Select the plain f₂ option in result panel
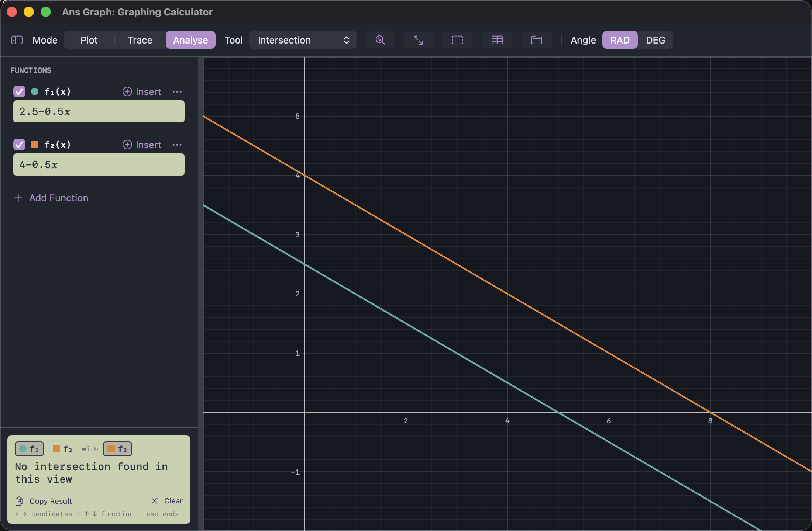This screenshot has height=531, width=812. [62, 449]
